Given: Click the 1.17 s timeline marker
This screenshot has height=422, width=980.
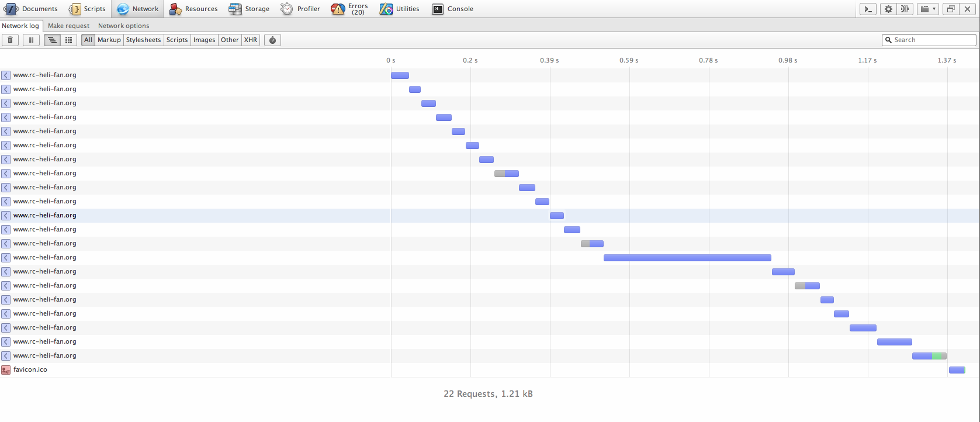Looking at the screenshot, I should point(867,60).
